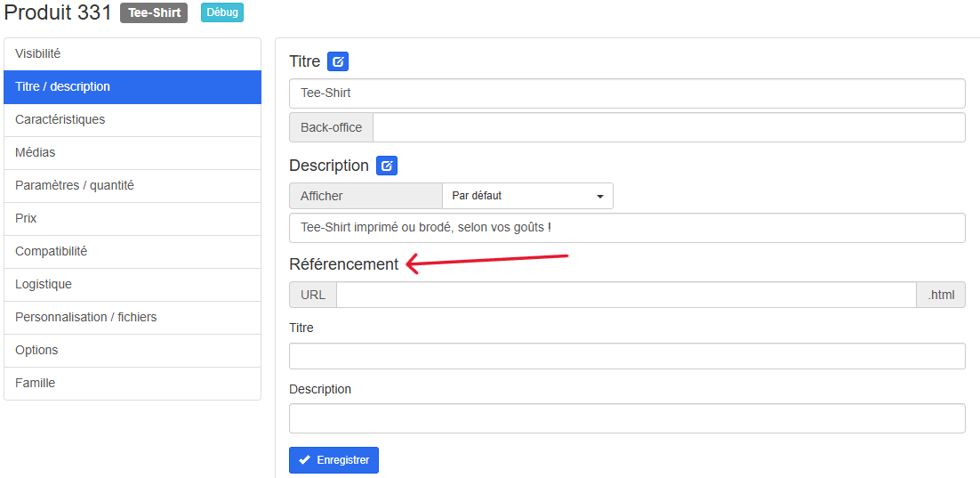Click the Débug badge

(221, 12)
